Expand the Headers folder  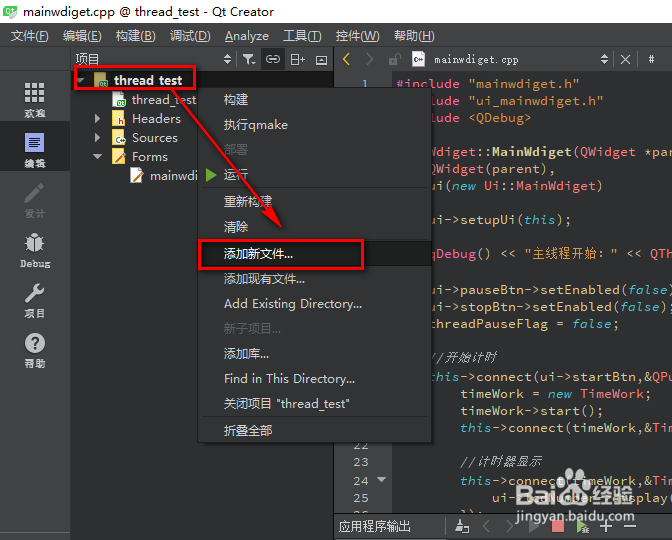[x=97, y=119]
